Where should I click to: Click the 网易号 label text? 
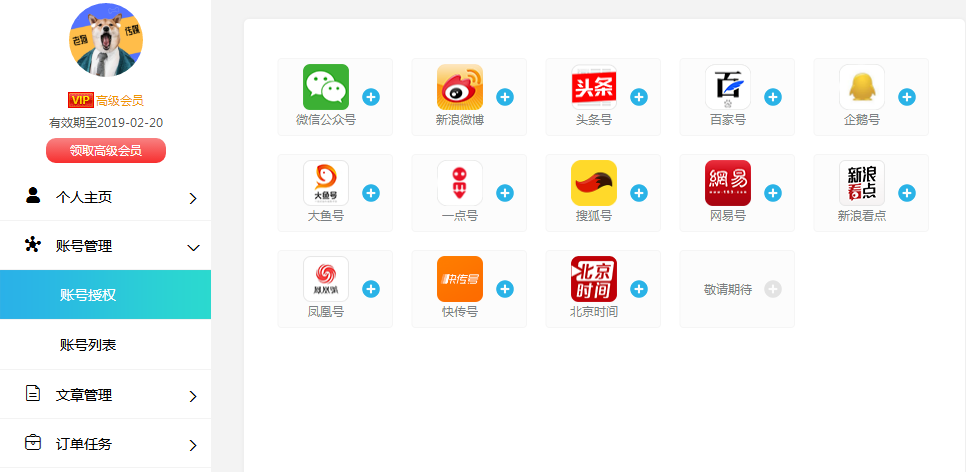pos(728,216)
